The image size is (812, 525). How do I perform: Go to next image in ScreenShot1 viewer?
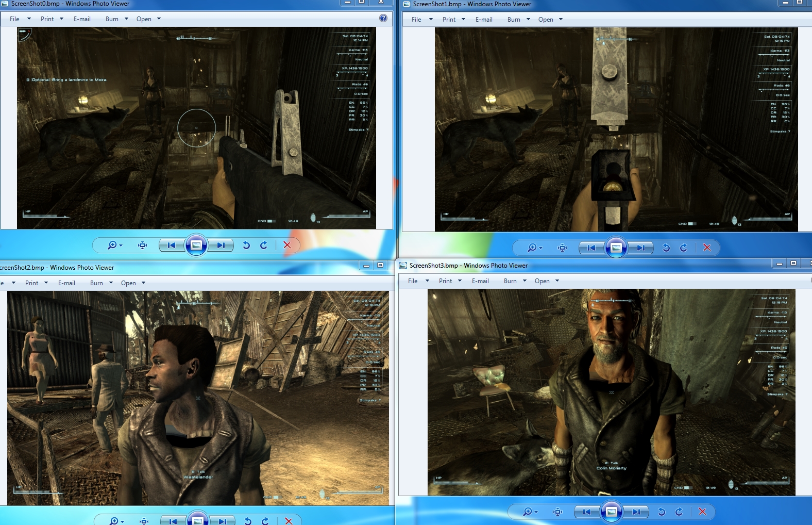pyautogui.click(x=641, y=248)
